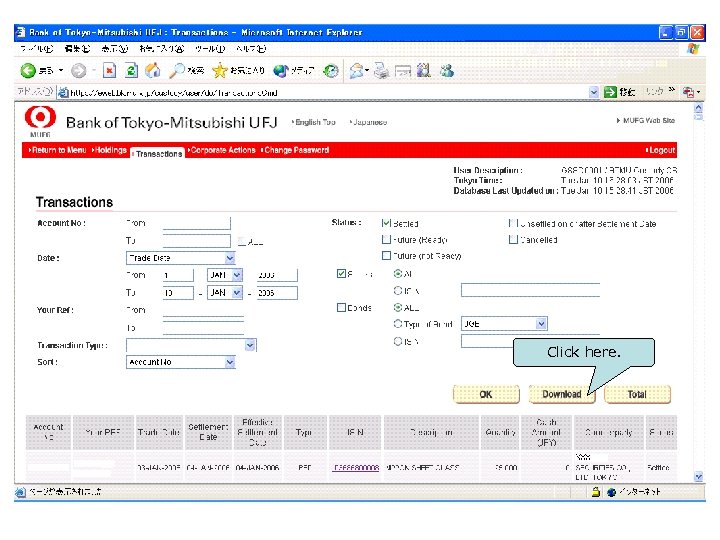Open Search with the magnifying glass icon
The height and width of the screenshot is (540, 720).
pyautogui.click(x=176, y=71)
